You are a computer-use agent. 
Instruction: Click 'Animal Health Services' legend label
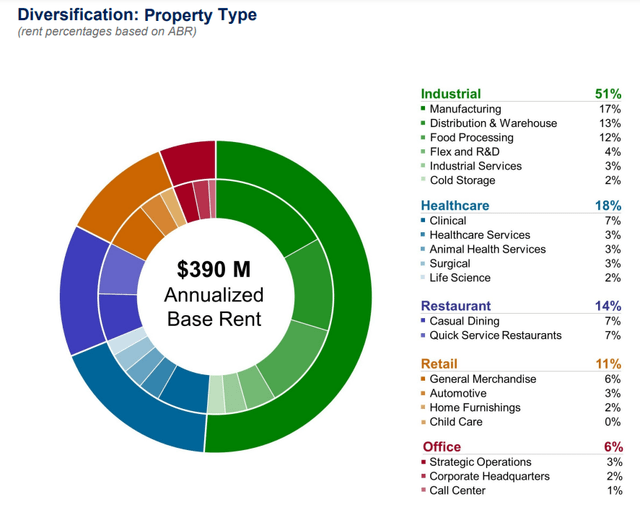point(487,249)
